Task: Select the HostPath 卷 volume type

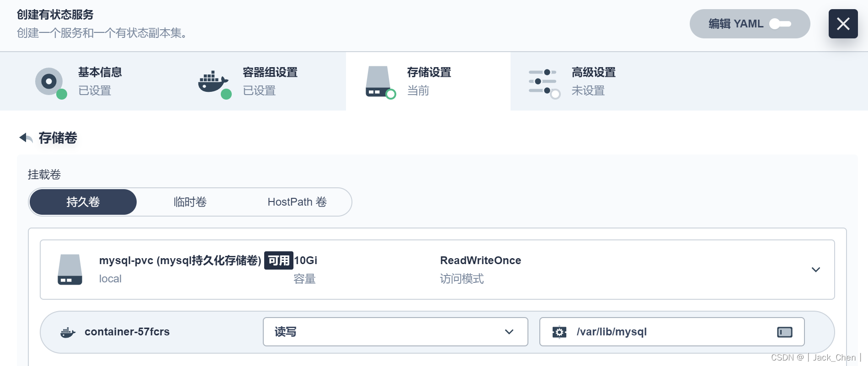Action: pyautogui.click(x=297, y=202)
